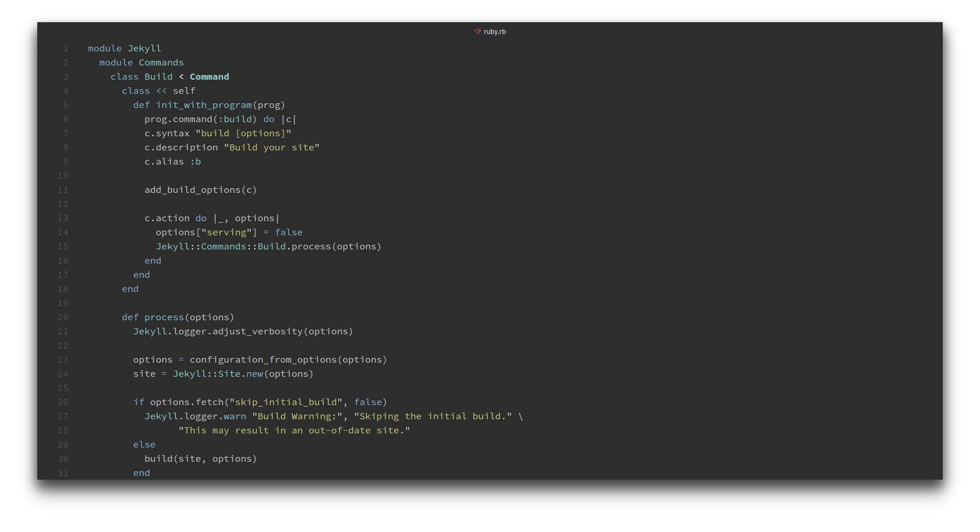Click line number 31 in gutter

pyautogui.click(x=63, y=473)
